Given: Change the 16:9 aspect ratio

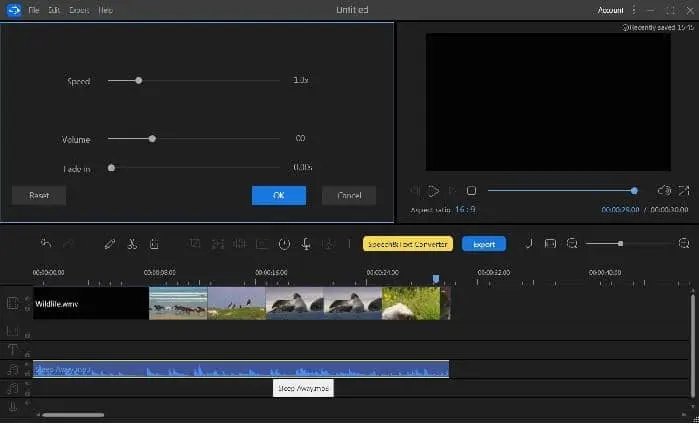Looking at the screenshot, I should click(465, 210).
